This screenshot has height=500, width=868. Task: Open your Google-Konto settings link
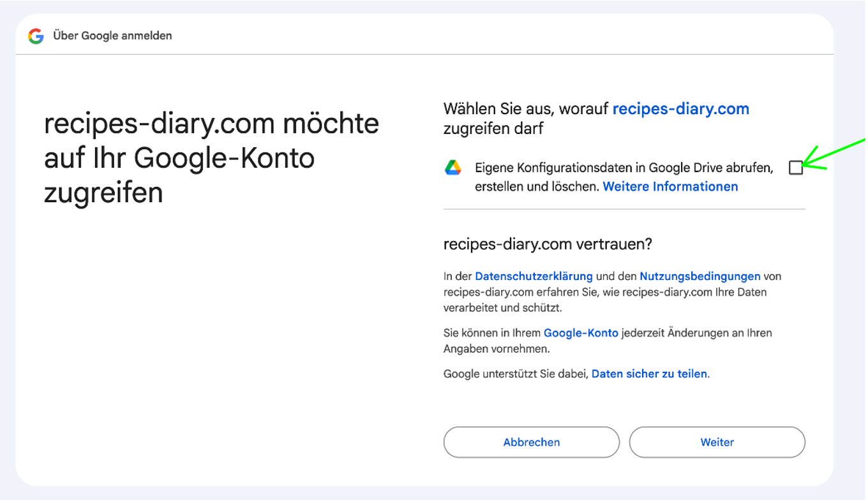(580, 332)
